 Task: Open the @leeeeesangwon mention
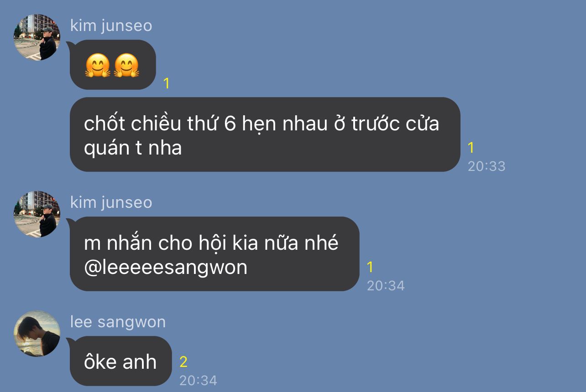pyautogui.click(x=166, y=267)
